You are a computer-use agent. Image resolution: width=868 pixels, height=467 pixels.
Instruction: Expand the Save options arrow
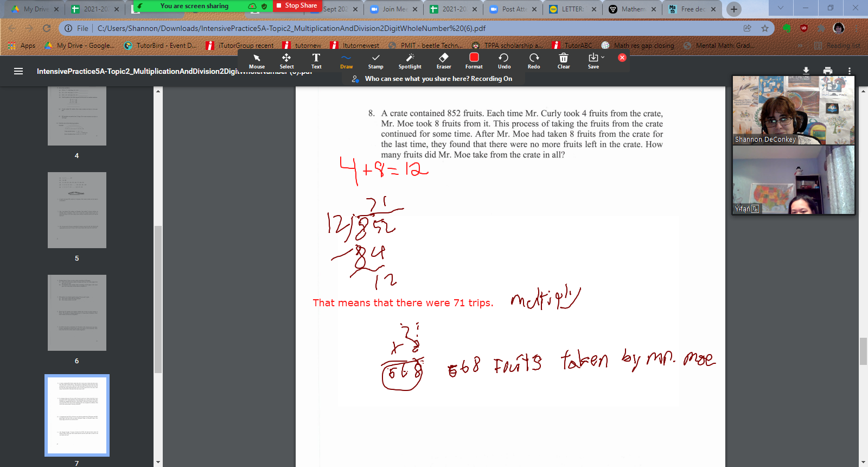603,57
